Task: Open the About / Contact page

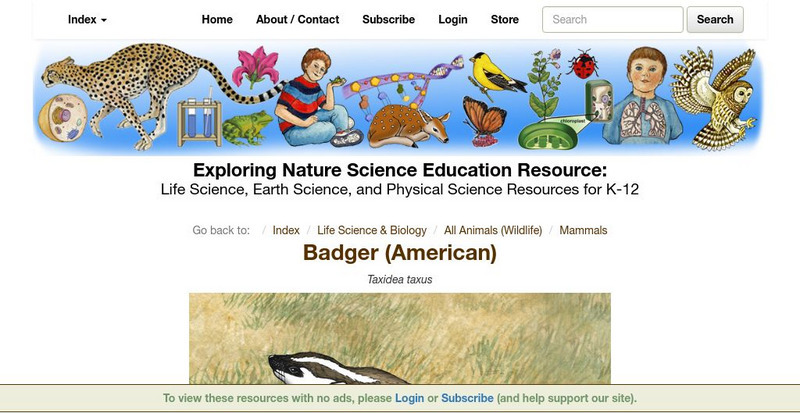Action: 297,19
